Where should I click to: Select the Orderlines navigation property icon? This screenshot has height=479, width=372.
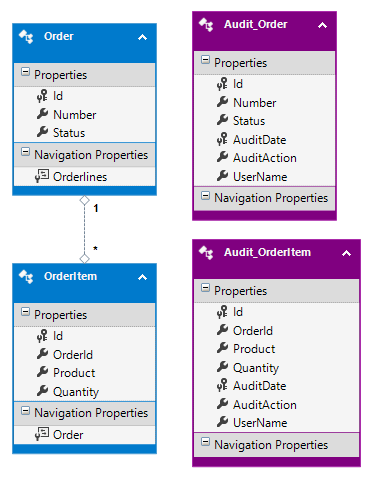42,176
